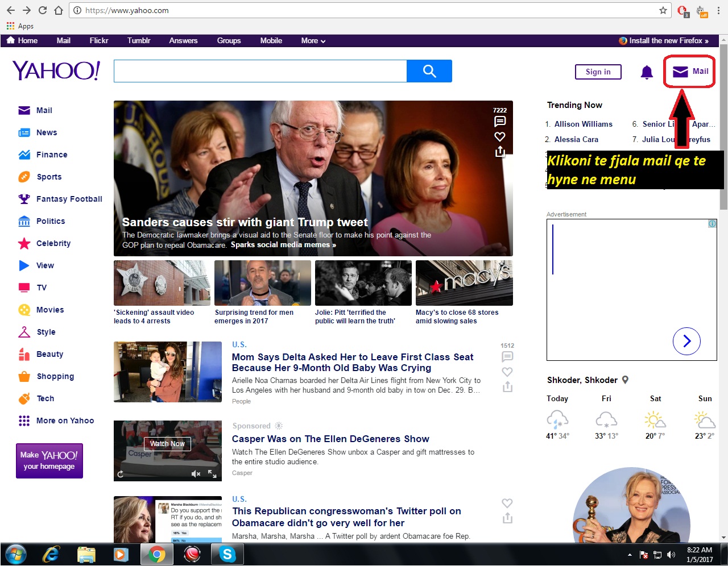
Task: Unmute the Casper video ad
Action: pyautogui.click(x=196, y=473)
